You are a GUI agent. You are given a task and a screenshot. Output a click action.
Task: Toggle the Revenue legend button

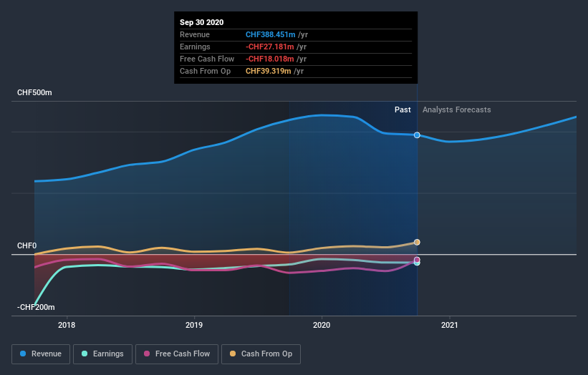click(41, 354)
